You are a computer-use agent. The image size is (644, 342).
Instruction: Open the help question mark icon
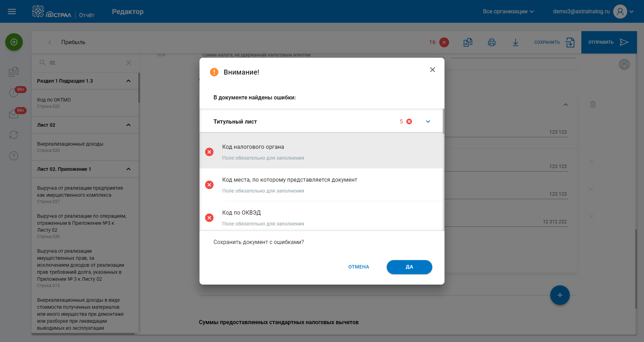click(14, 156)
